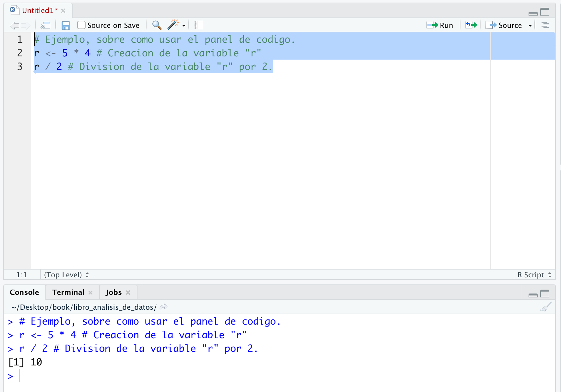Open the R Script type selector
561x392 pixels.
(x=534, y=274)
